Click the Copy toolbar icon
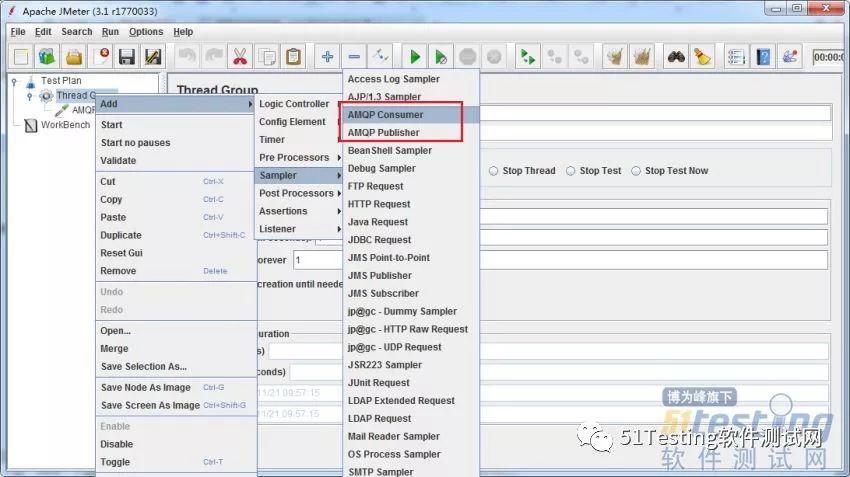The height and width of the screenshot is (477, 850). [x=267, y=56]
